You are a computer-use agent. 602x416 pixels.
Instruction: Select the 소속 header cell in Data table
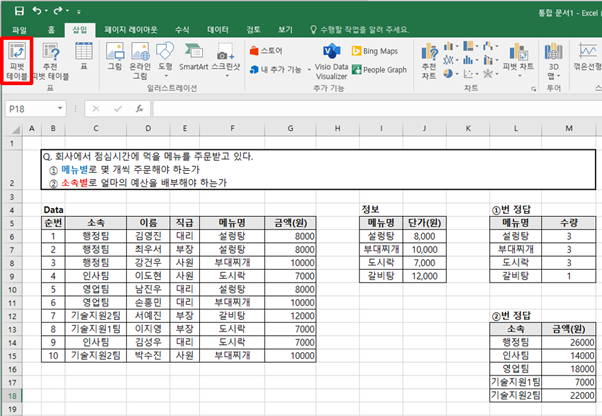coord(96,223)
